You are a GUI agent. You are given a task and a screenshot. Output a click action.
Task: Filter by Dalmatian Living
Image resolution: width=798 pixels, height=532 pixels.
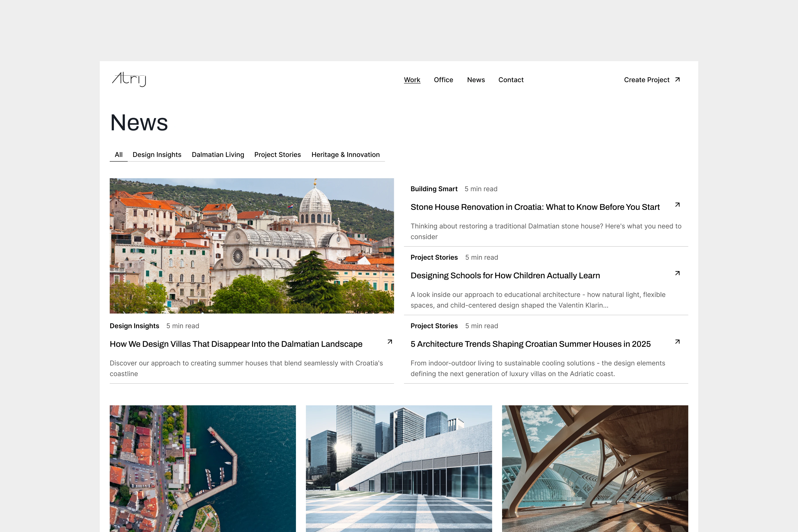pyautogui.click(x=218, y=155)
